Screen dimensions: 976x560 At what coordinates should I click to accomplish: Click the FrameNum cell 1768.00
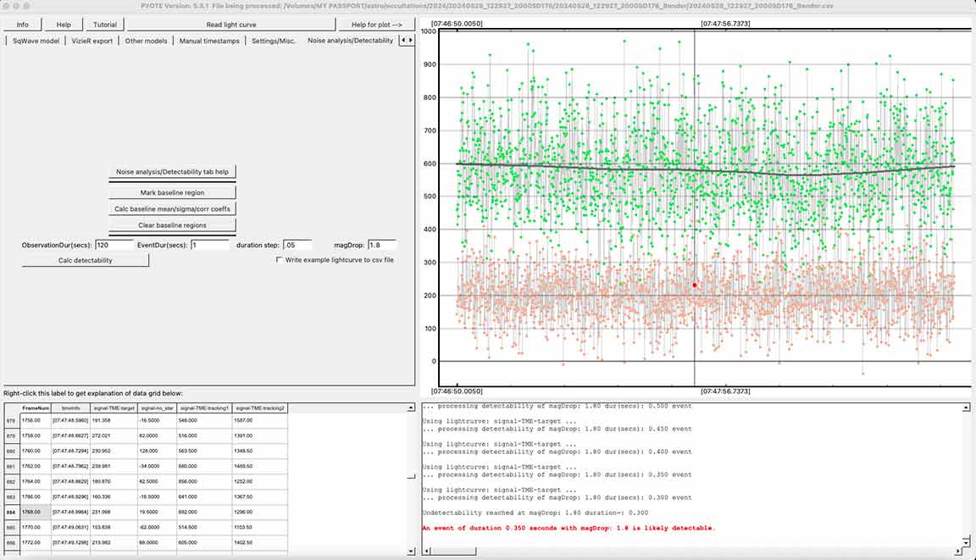[36, 512]
